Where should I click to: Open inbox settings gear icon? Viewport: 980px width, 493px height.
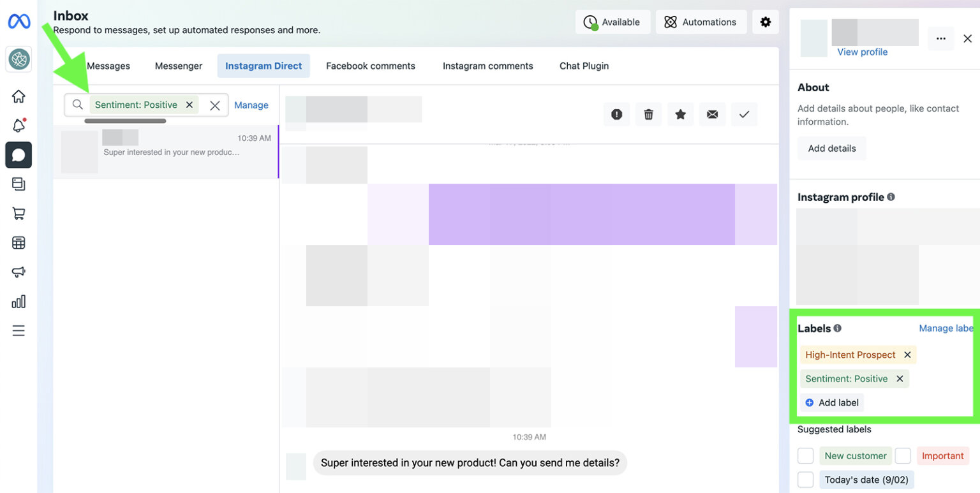766,22
